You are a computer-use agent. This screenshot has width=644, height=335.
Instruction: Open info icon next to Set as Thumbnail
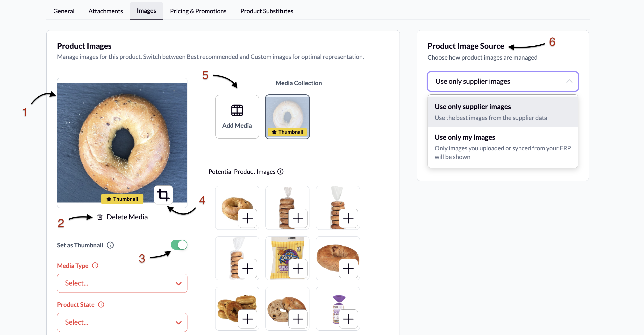(110, 245)
